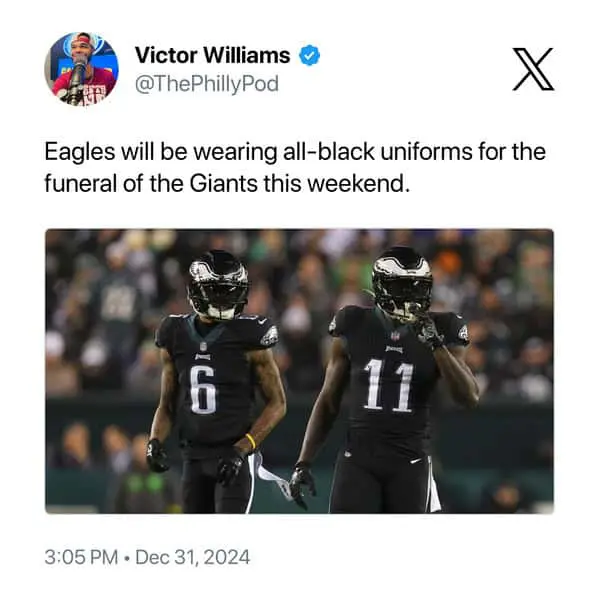
Task: Open the tweet's Eagles players photo
Action: point(299,371)
